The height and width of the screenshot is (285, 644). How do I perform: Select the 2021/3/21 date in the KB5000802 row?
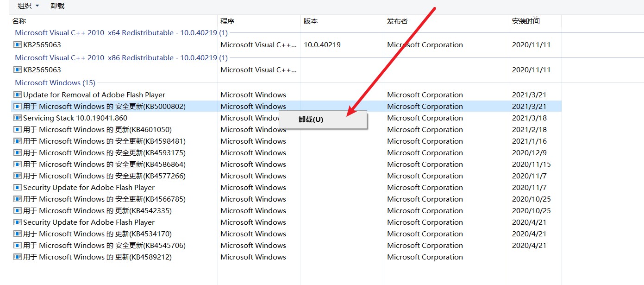530,107
